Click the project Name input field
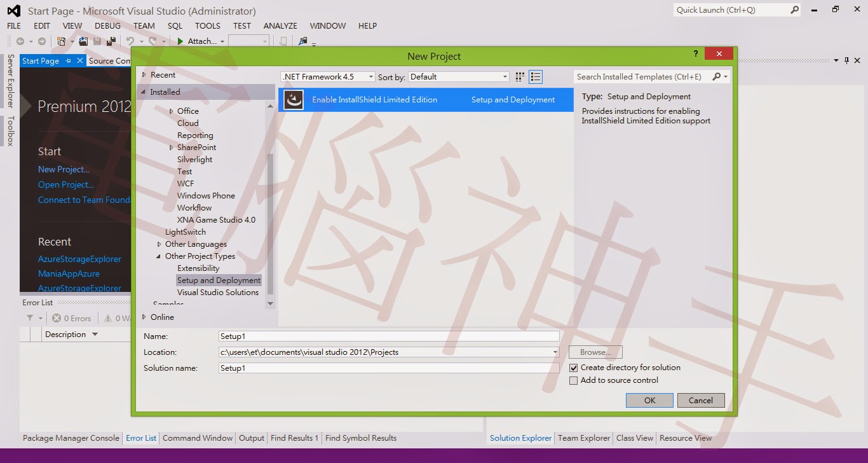Screen dimensions: 868x463 point(389,336)
